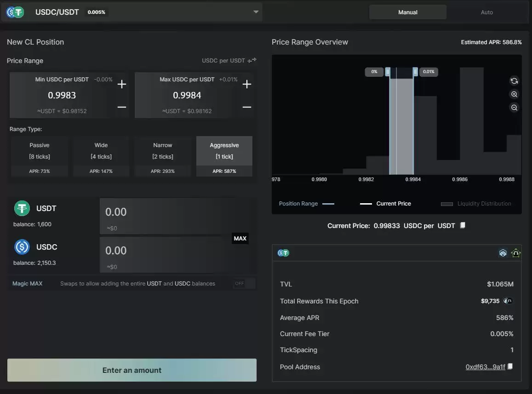Toggle the Magic MAX switch
Screen dimensions: 532x394
pos(244,284)
